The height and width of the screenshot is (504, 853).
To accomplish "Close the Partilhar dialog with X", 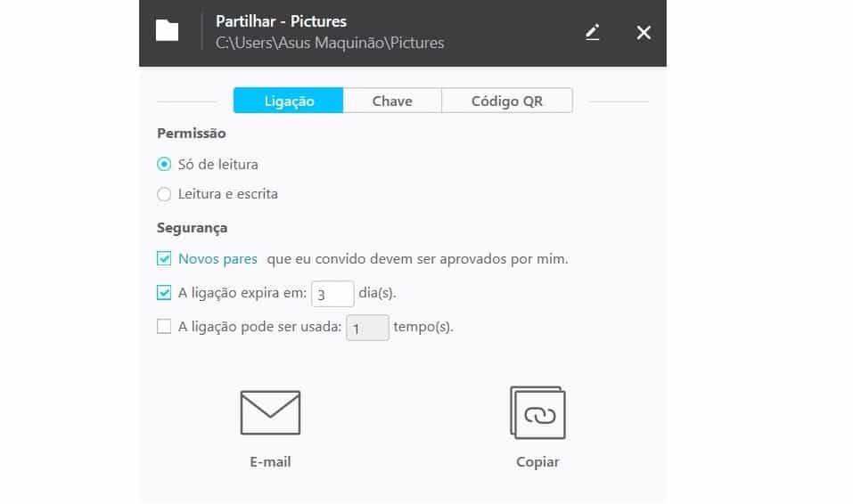I will [x=644, y=33].
